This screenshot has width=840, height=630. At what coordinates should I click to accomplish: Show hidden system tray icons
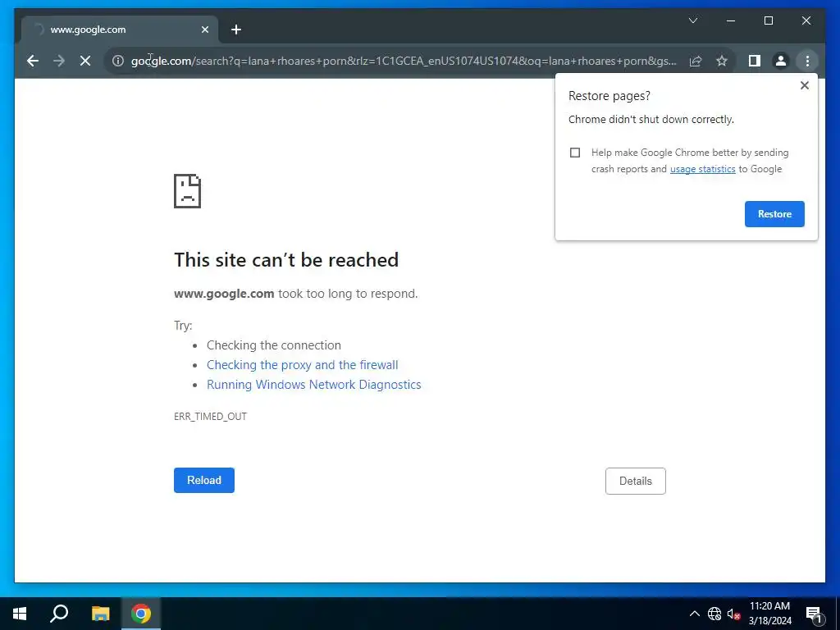(x=694, y=614)
